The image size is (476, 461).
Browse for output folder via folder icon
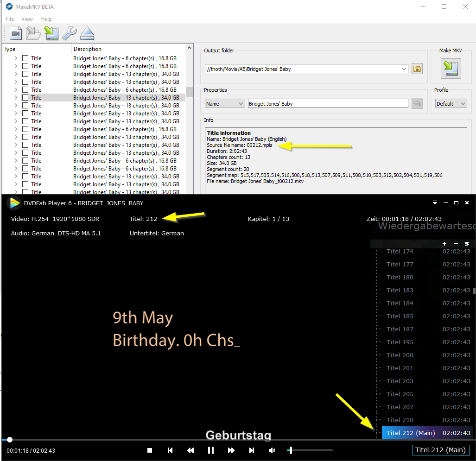pos(417,69)
